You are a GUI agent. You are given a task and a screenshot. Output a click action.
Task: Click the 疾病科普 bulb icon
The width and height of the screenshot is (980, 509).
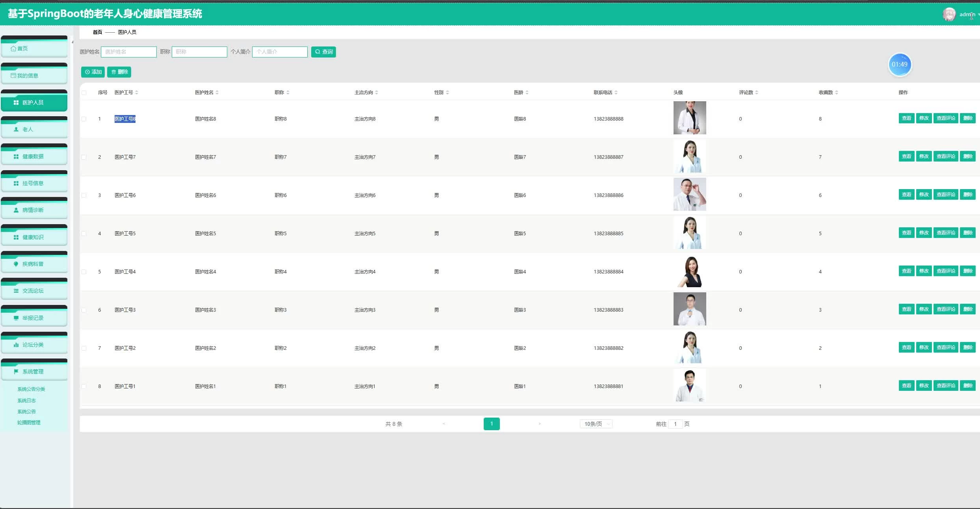pyautogui.click(x=16, y=264)
